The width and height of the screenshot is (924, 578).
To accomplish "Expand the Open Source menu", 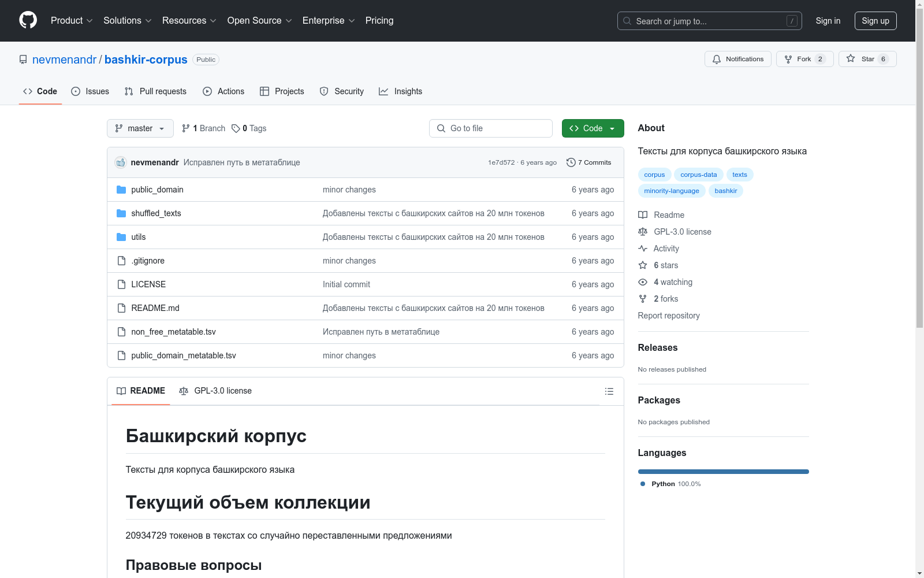I will tap(260, 20).
